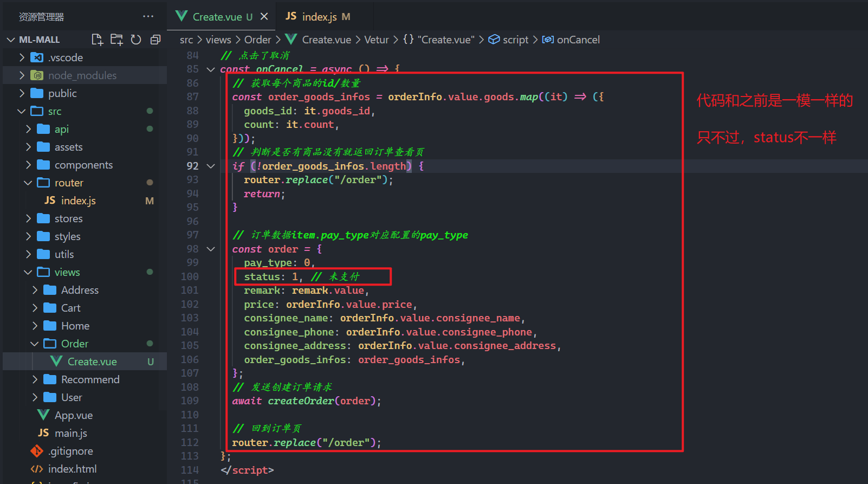Click the Vue icon beside App.vue
The height and width of the screenshot is (484, 868).
(x=43, y=415)
